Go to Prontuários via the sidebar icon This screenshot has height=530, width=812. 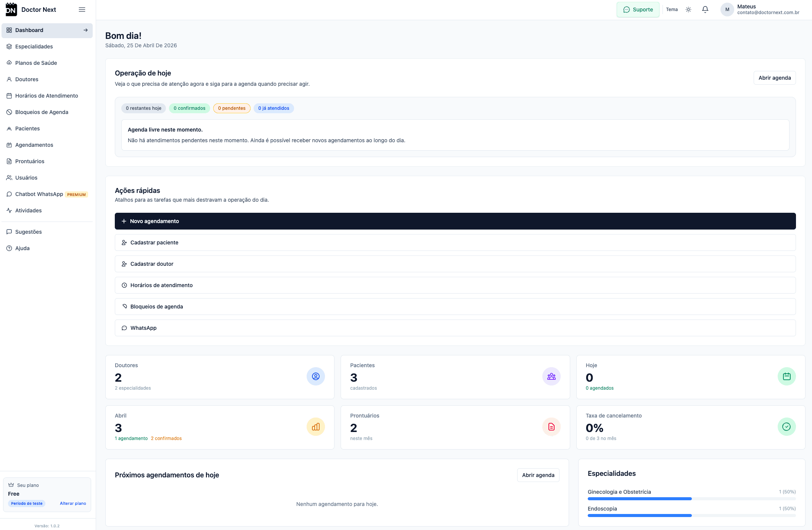30,161
